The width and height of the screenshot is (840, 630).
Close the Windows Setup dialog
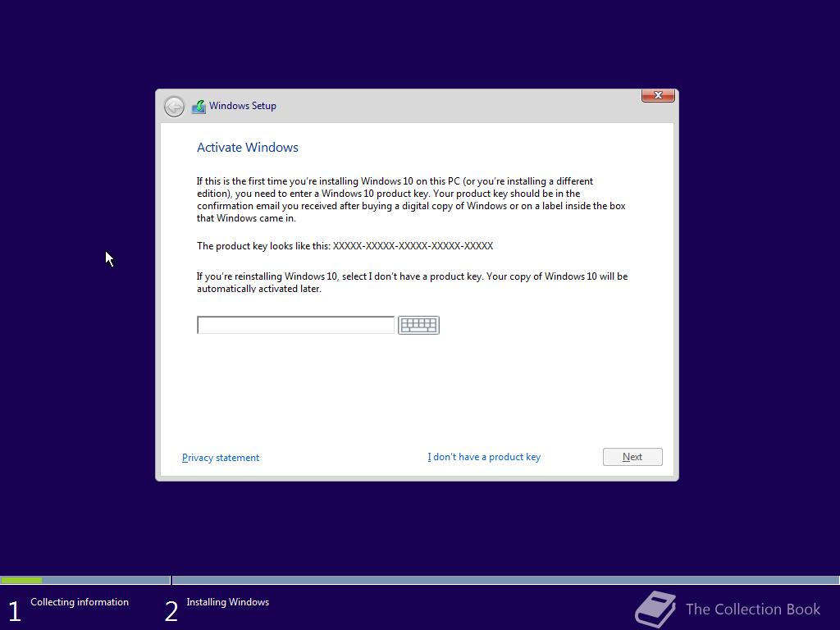658,95
